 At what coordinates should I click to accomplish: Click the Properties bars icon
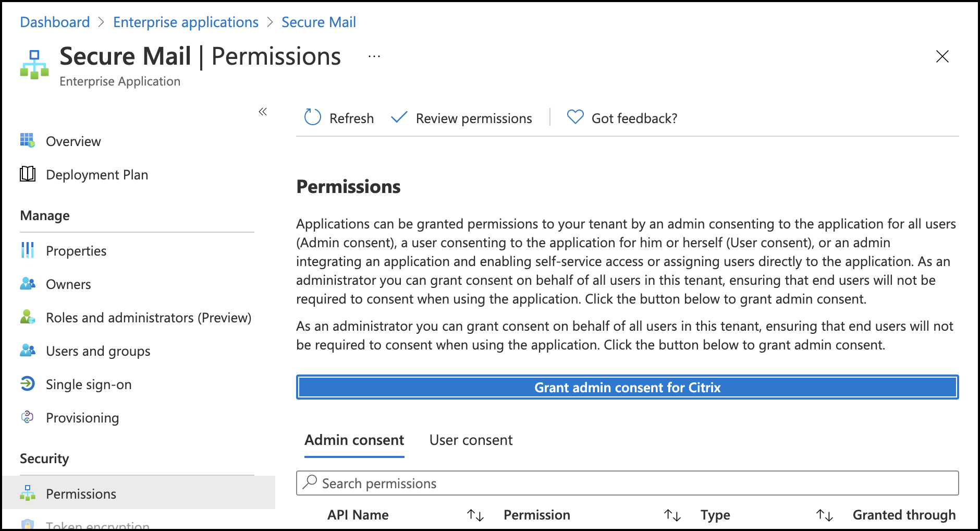click(x=28, y=250)
